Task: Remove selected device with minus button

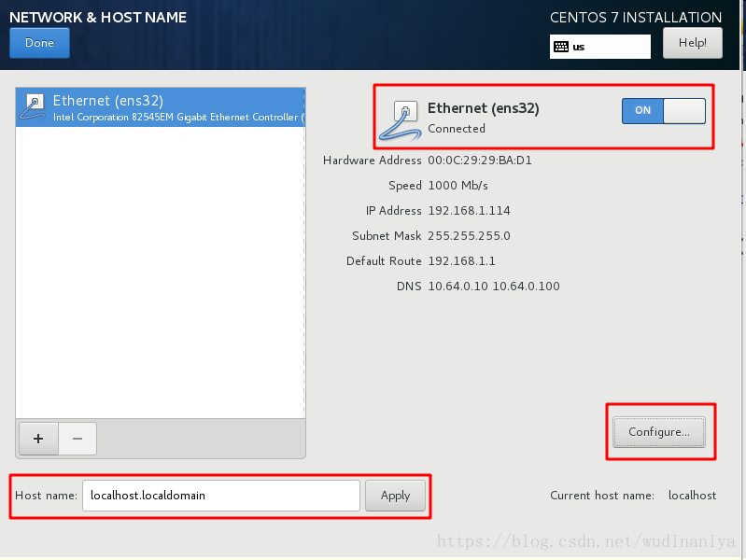Action: click(77, 438)
